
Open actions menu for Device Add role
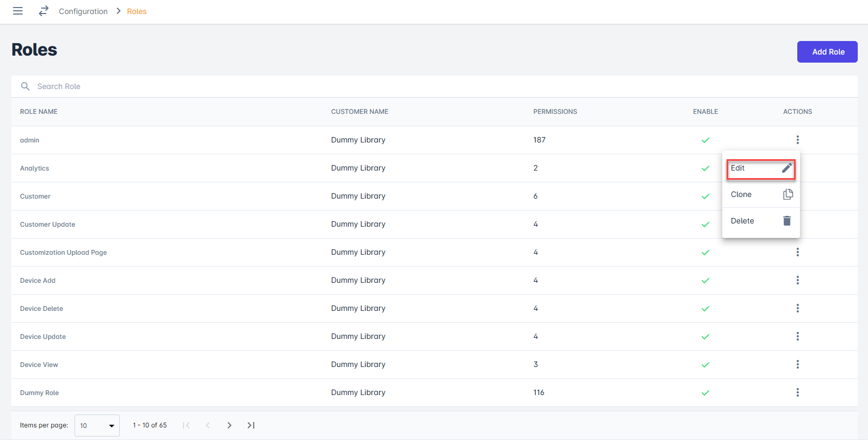(x=797, y=280)
